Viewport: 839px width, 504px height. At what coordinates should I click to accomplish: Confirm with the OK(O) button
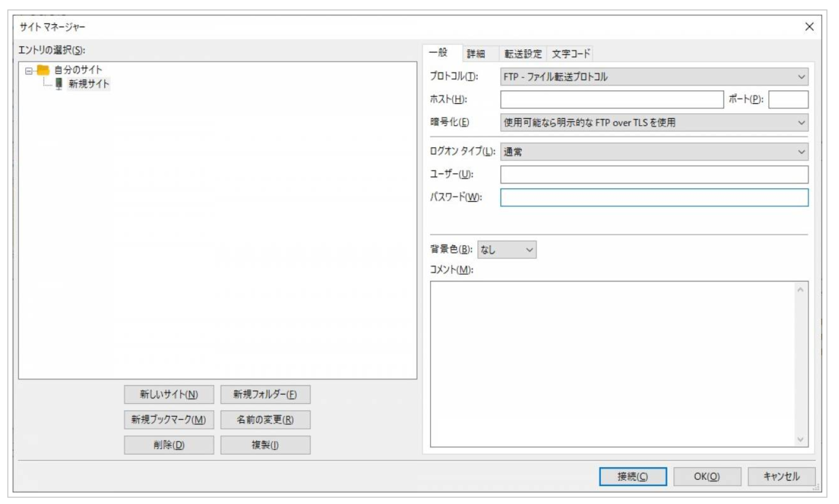[707, 477]
